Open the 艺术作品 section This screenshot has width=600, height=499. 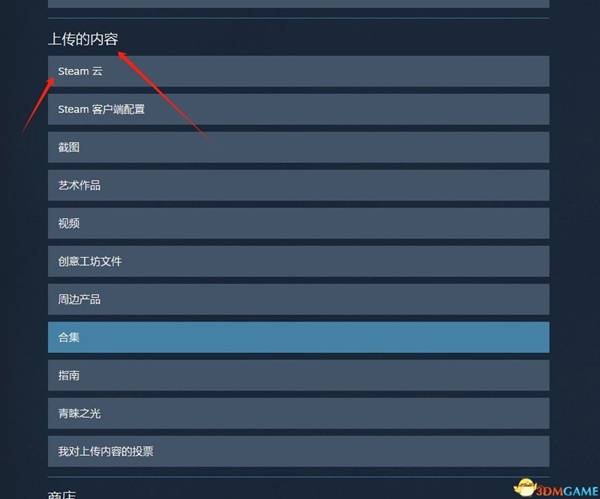pos(298,185)
